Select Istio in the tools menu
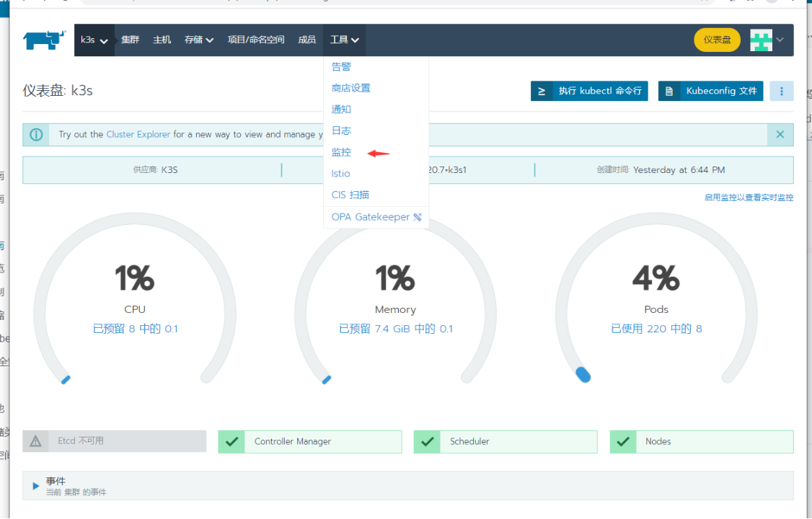Image resolution: width=812 pixels, height=519 pixels. [x=341, y=173]
